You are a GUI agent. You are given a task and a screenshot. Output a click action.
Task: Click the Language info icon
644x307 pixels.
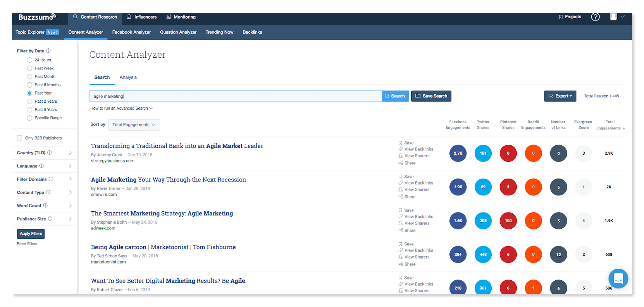(41, 166)
